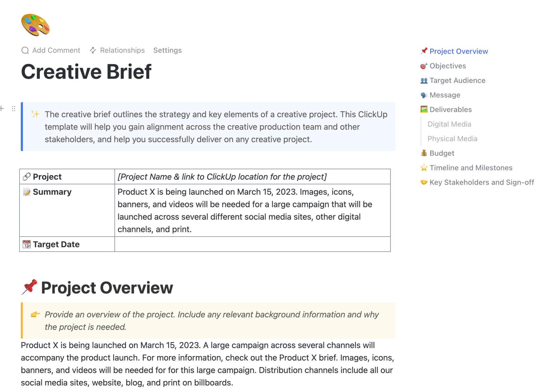Click the calendar icon next to Target Date
551x392 pixels.
[26, 244]
